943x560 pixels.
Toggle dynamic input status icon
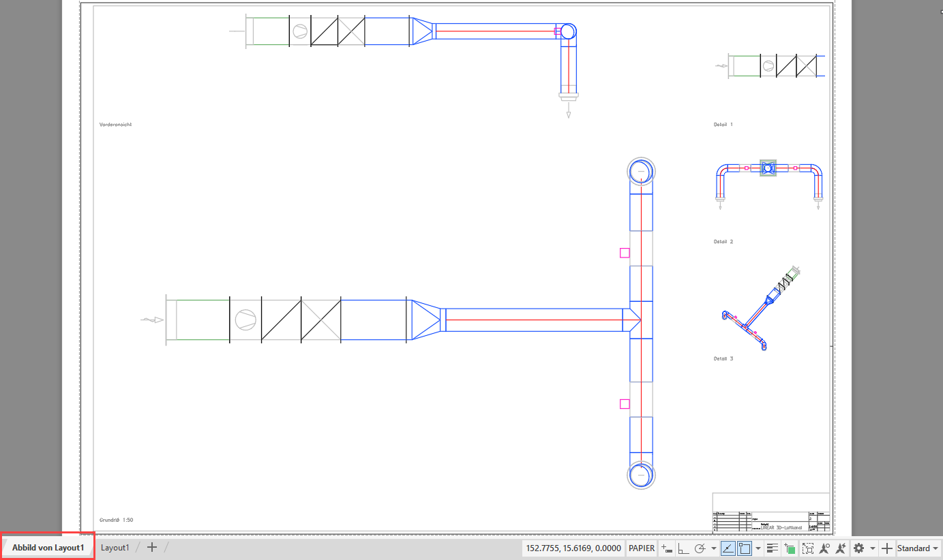667,548
